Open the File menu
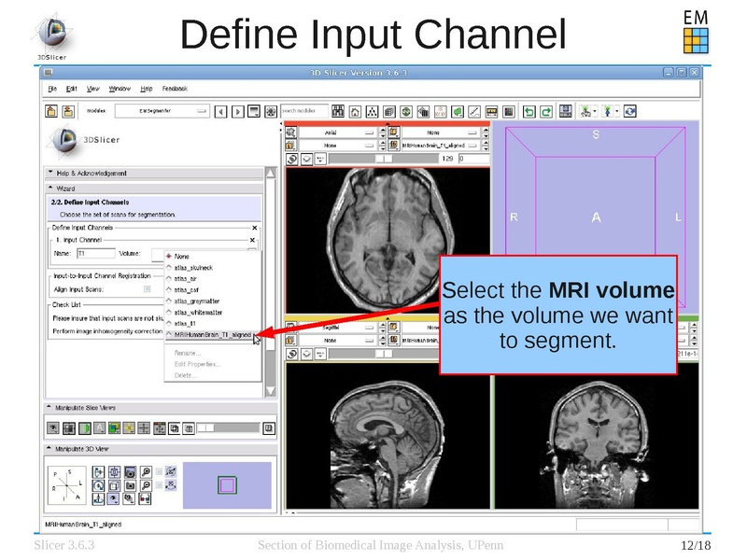747x560 pixels. tap(52, 89)
